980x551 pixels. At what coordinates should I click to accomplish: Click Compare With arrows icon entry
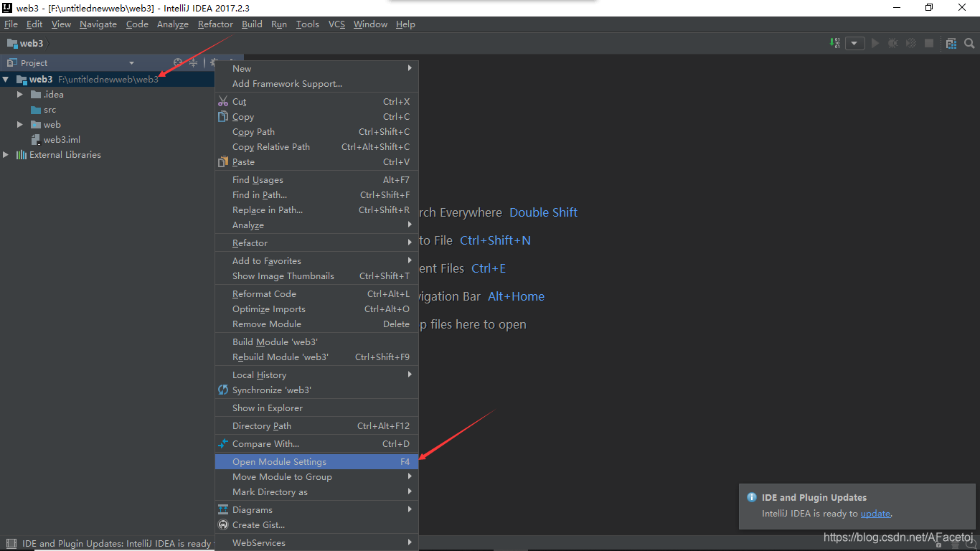pos(316,444)
